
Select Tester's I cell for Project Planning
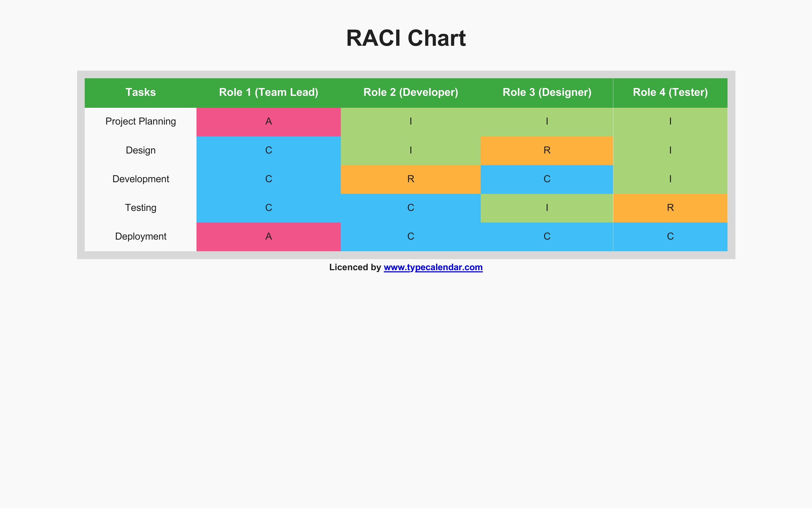[x=670, y=122]
